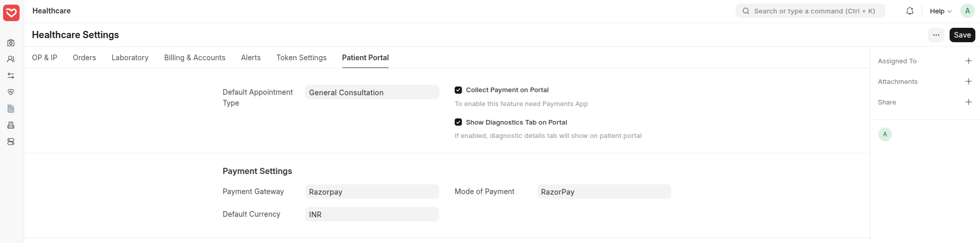Open the building sidebar icon
The image size is (980, 243).
pyautogui.click(x=11, y=125)
